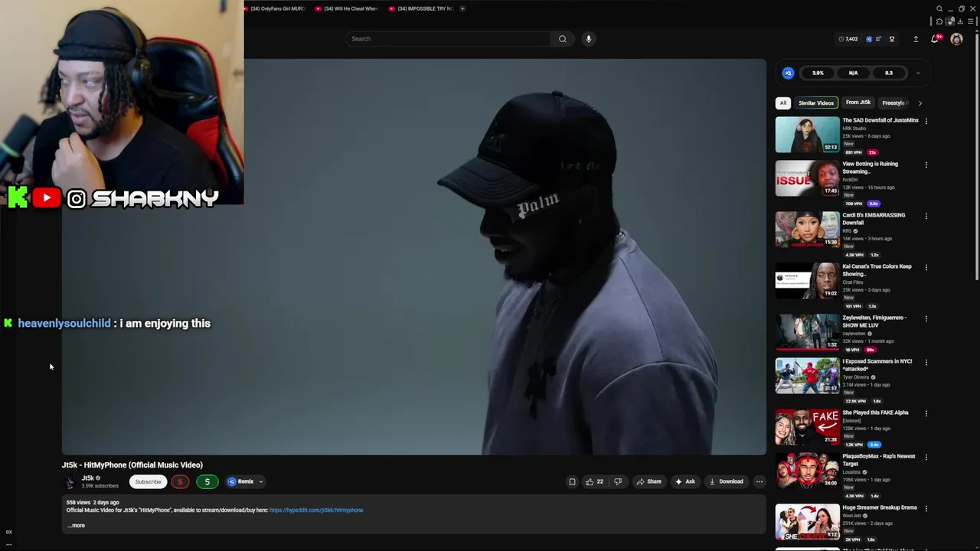Open the Jt5k channel name link
The height and width of the screenshot is (551, 980).
point(87,478)
